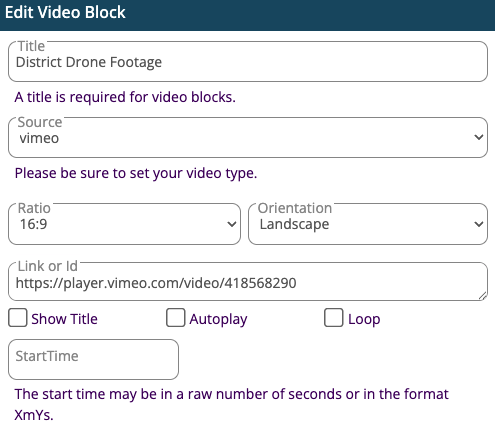Screen dimensions: 495x431
Task: Open the Source dropdown showing vimeo
Action: coord(248,137)
